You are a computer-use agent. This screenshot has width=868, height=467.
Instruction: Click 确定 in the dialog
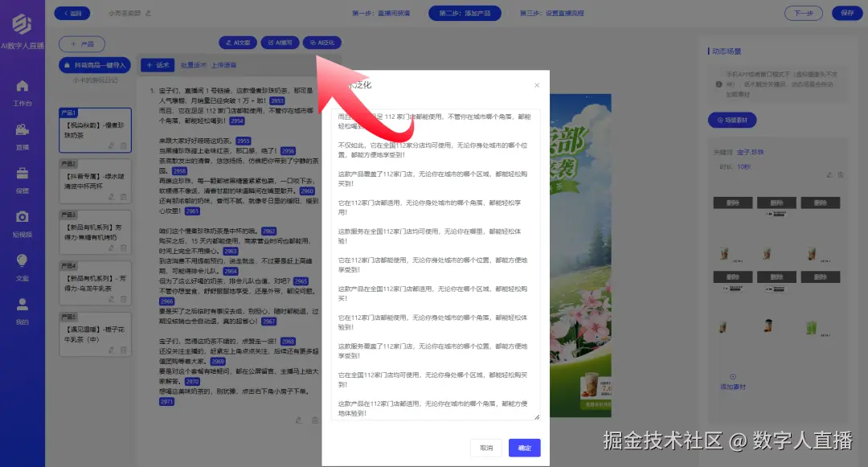coord(524,448)
